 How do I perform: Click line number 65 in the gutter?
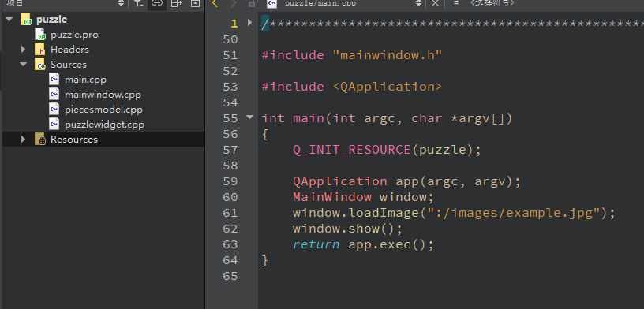(230, 276)
